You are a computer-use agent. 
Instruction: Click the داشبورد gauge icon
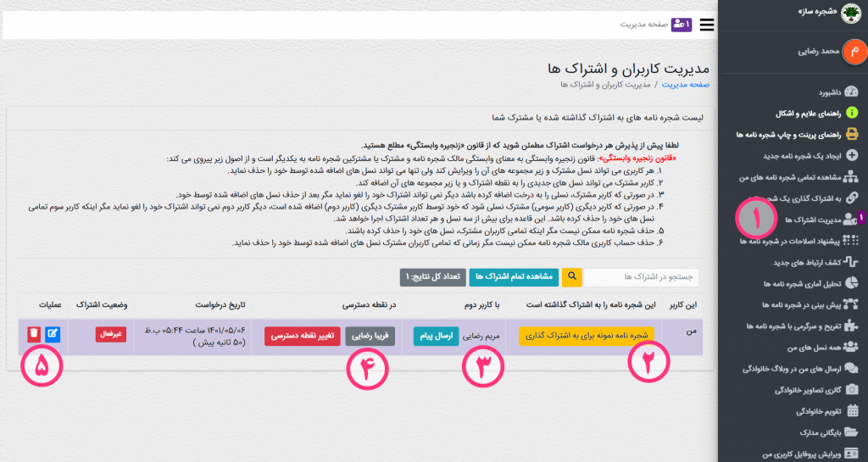[x=851, y=92]
